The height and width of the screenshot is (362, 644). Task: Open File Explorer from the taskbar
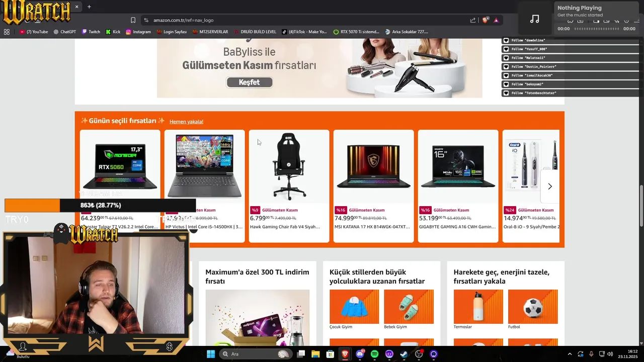[315, 354]
